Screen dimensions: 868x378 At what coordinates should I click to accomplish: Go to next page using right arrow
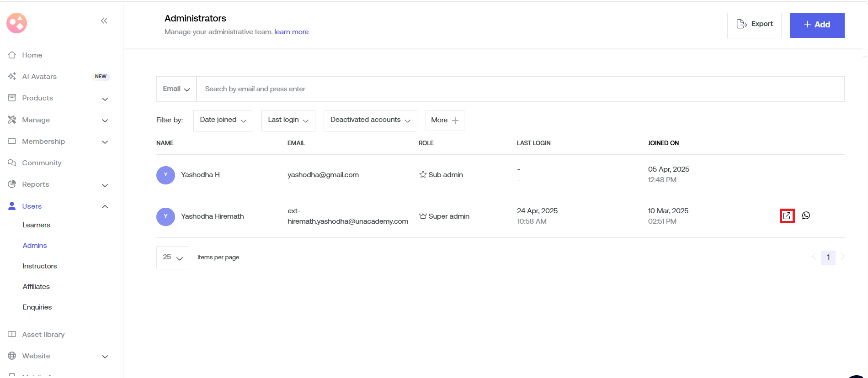(x=842, y=257)
